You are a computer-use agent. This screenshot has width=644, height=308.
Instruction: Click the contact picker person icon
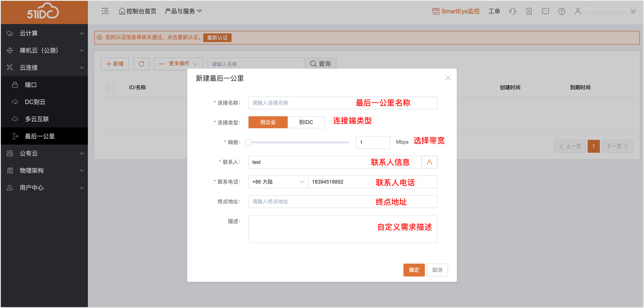[x=429, y=162]
